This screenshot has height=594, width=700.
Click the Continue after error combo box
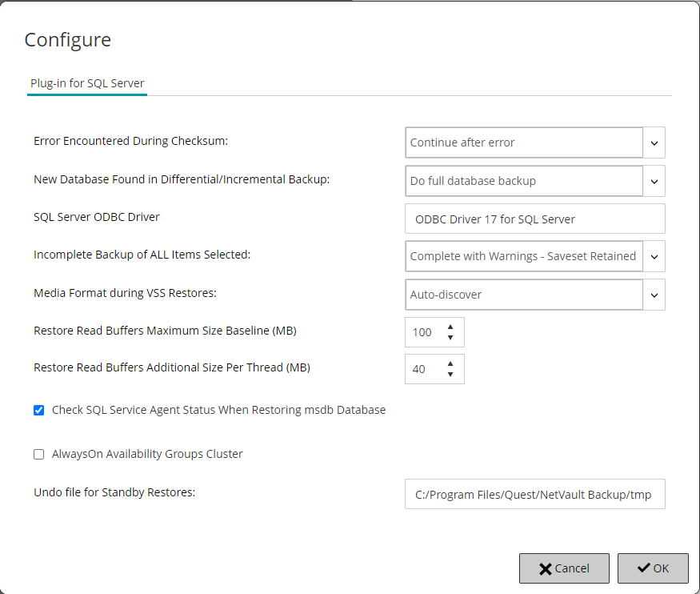(523, 143)
